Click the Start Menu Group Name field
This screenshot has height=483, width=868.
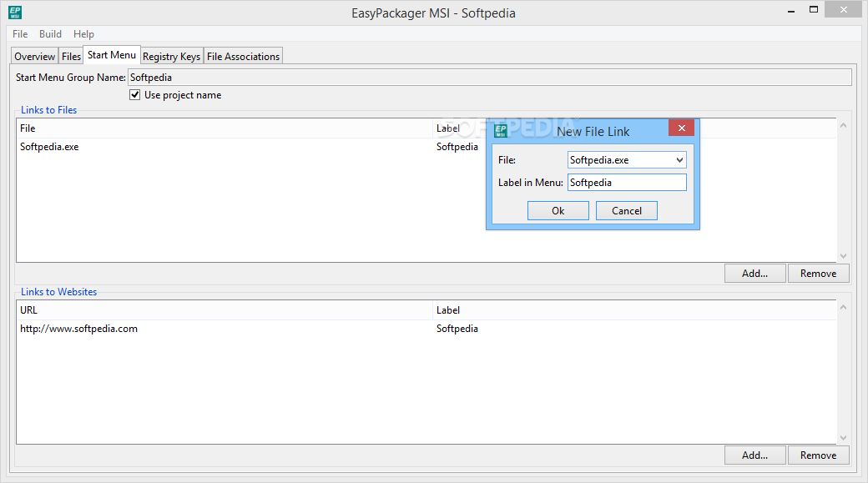[x=489, y=78]
